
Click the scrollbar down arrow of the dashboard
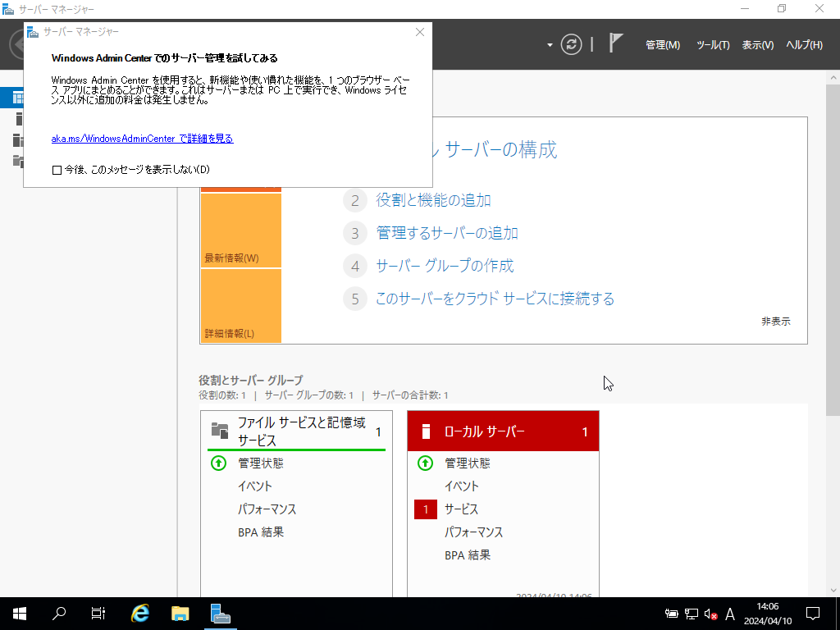(833, 591)
